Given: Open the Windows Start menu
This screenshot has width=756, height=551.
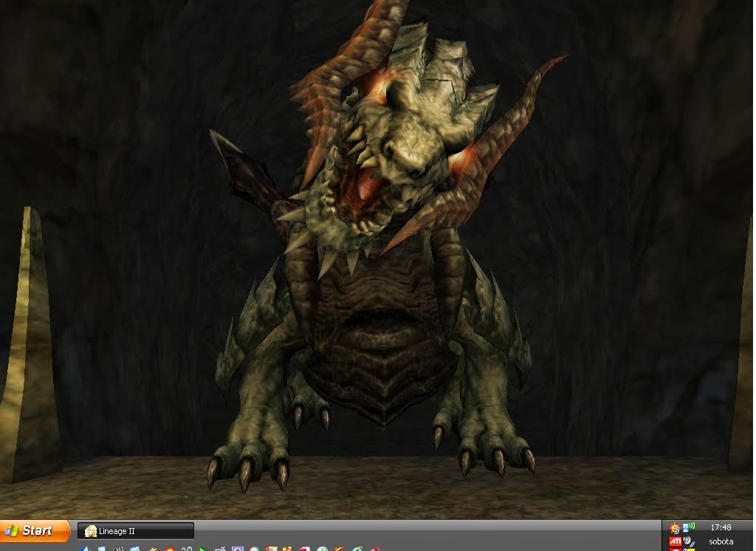Looking at the screenshot, I should tap(35, 531).
